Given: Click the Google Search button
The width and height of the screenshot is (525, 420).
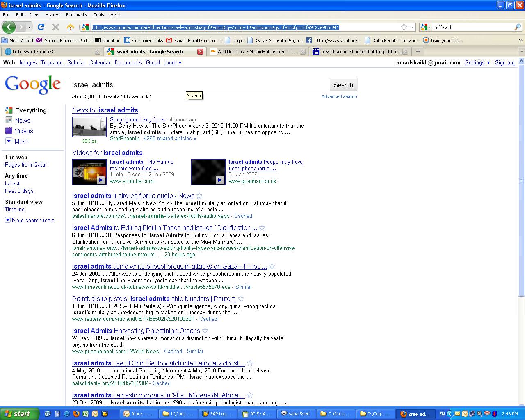Looking at the screenshot, I should pos(343,85).
